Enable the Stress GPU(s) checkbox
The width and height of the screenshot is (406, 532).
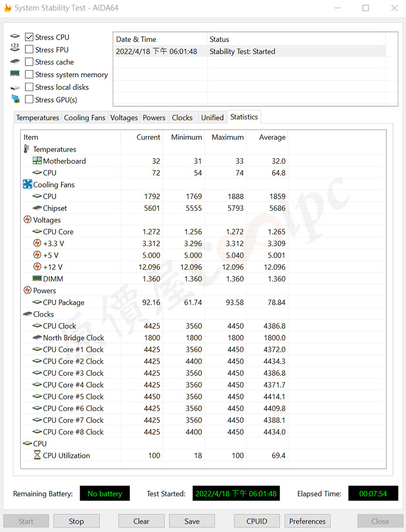pyautogui.click(x=29, y=100)
